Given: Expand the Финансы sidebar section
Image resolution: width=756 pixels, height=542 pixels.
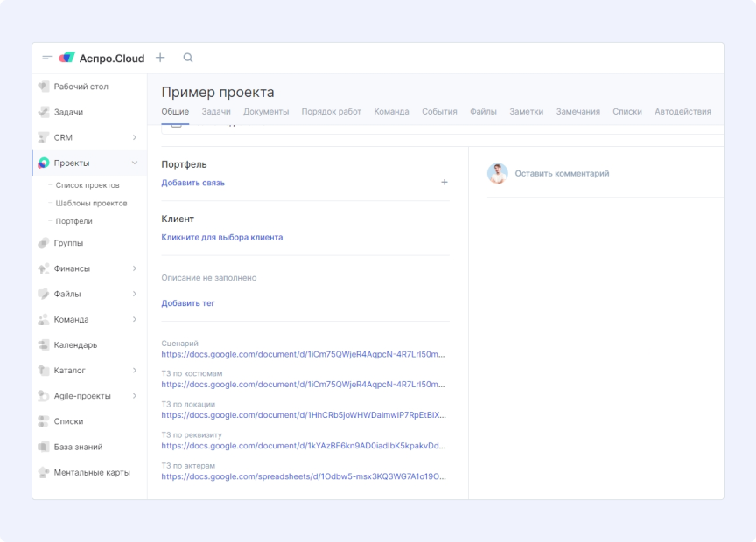Looking at the screenshot, I should click(134, 268).
